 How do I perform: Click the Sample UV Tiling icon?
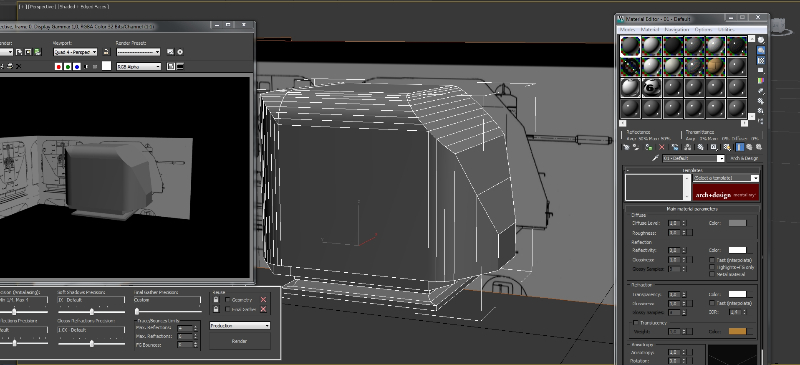[x=761, y=70]
